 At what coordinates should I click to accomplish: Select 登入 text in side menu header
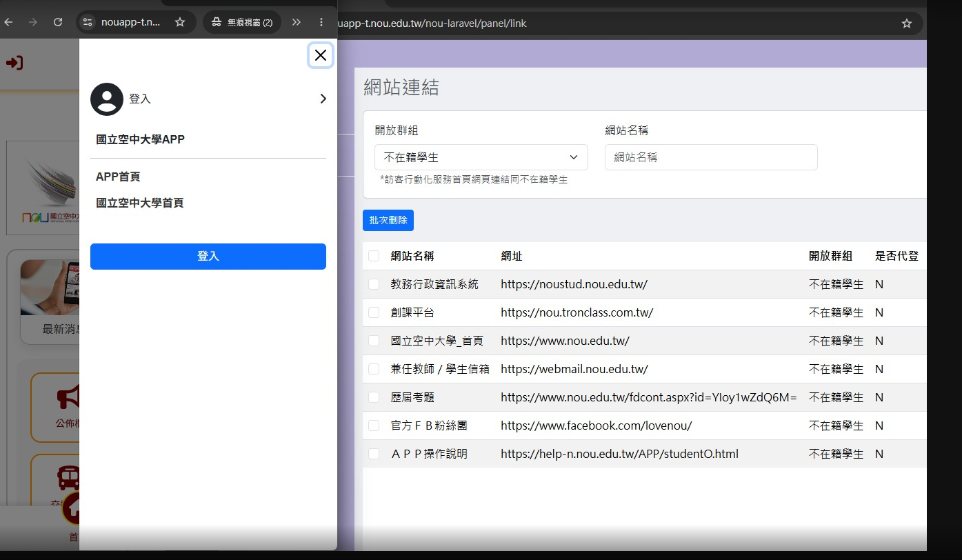click(140, 99)
